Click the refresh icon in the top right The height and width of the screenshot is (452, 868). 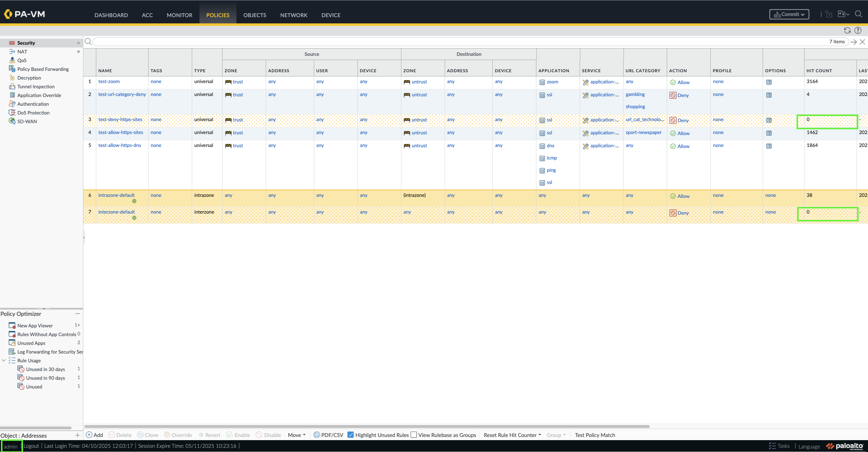(x=847, y=30)
